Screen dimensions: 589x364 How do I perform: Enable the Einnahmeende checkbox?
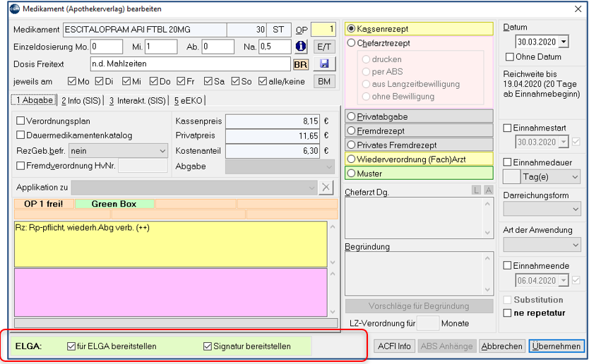(507, 266)
